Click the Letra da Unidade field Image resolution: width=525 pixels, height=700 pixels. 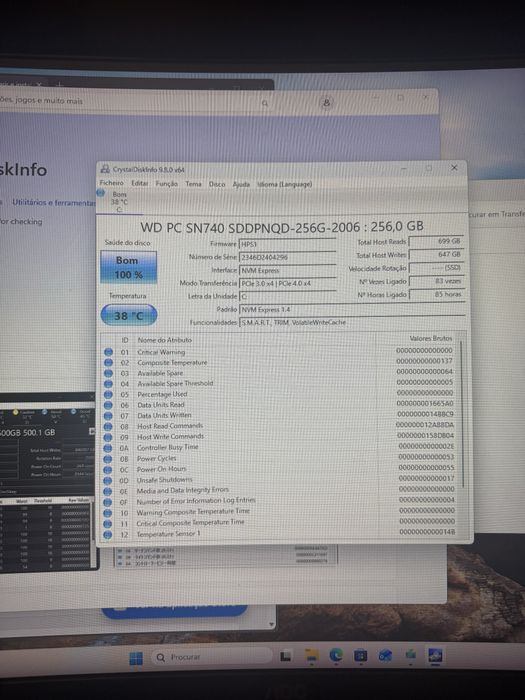[287, 296]
